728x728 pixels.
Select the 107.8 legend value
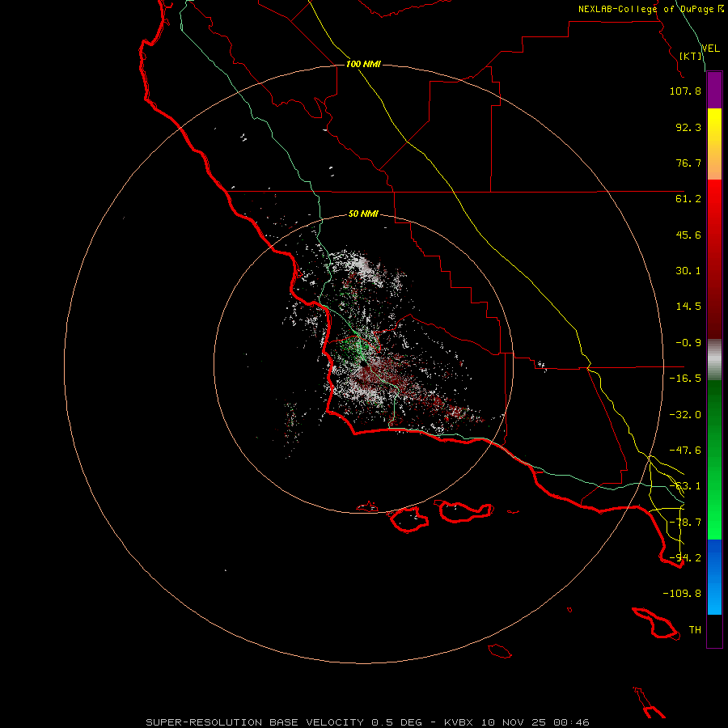[x=685, y=91]
